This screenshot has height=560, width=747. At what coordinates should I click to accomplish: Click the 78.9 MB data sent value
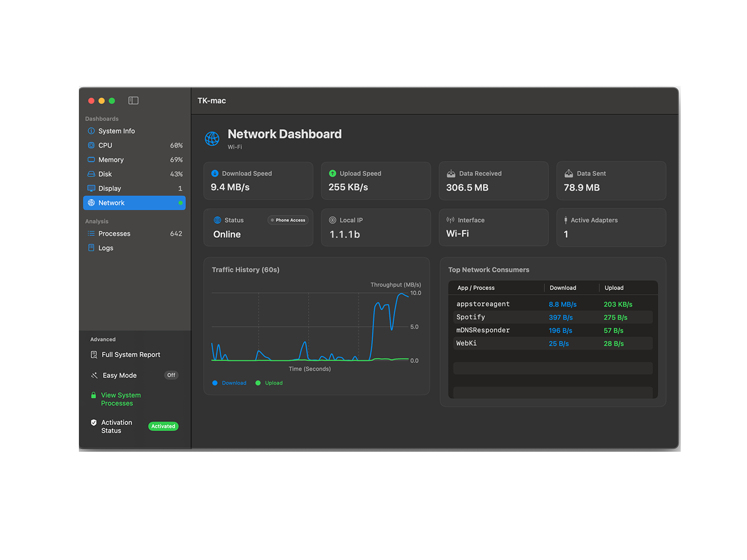582,188
